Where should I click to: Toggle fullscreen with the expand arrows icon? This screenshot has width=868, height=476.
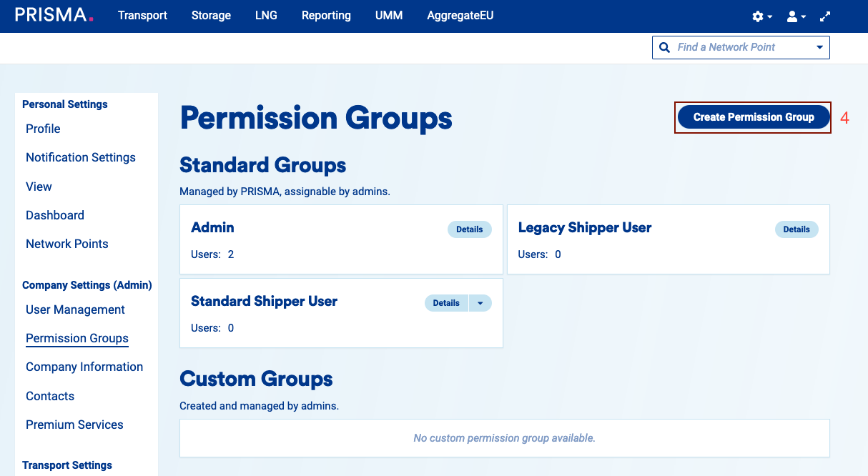click(825, 16)
